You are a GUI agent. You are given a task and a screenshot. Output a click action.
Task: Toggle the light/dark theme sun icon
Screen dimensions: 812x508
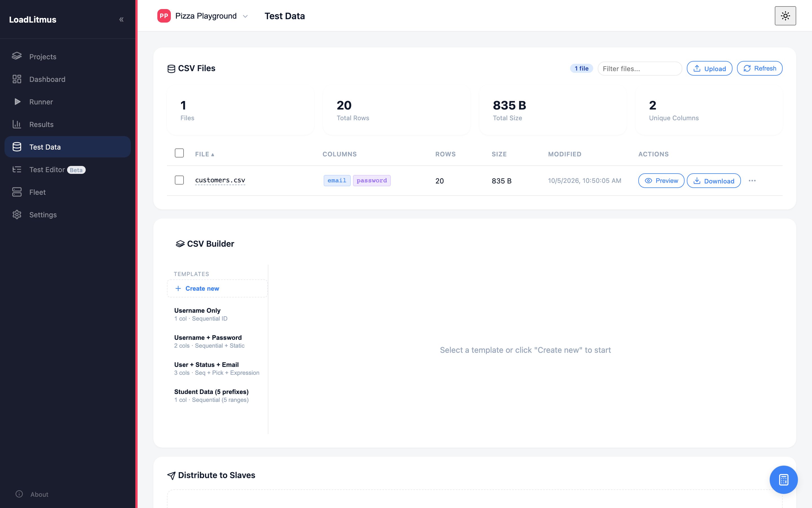pyautogui.click(x=785, y=16)
